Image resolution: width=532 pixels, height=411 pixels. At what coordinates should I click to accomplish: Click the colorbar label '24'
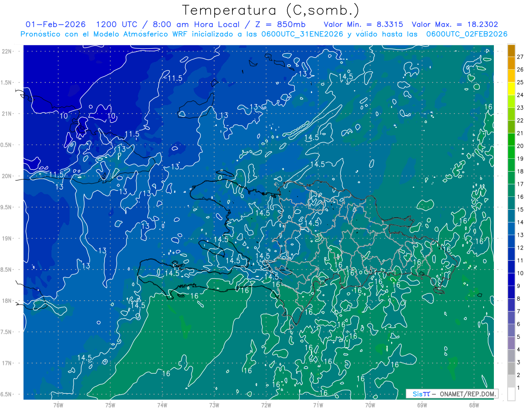tap(520, 95)
